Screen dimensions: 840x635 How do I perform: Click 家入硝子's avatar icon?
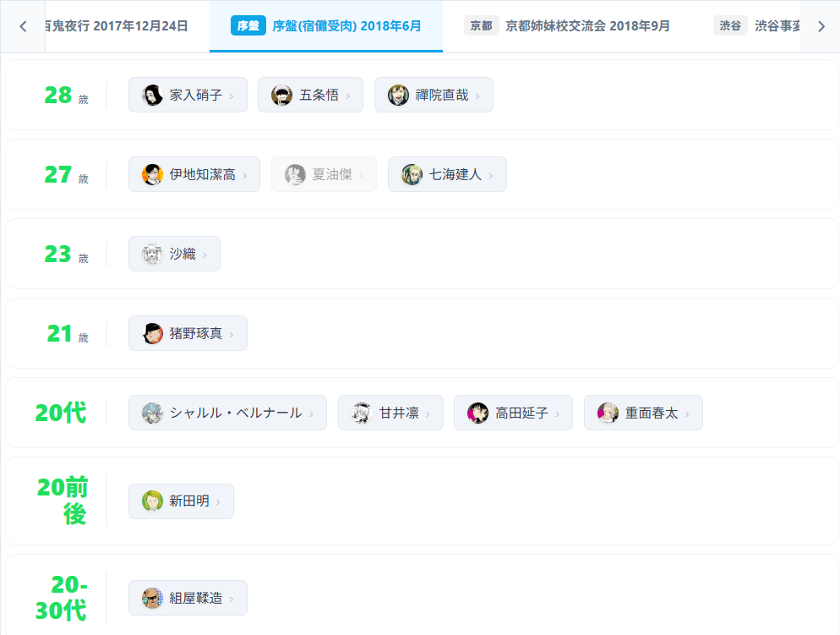click(x=153, y=95)
